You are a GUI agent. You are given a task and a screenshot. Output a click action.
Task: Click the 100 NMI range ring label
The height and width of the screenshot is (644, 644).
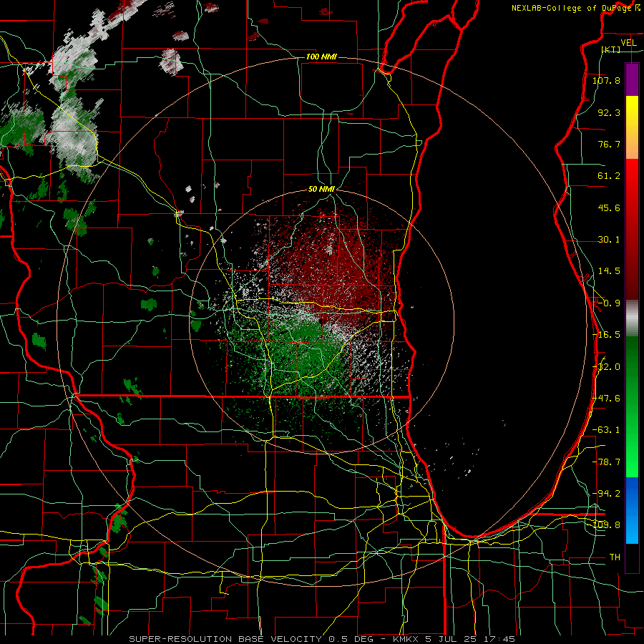[x=321, y=57]
